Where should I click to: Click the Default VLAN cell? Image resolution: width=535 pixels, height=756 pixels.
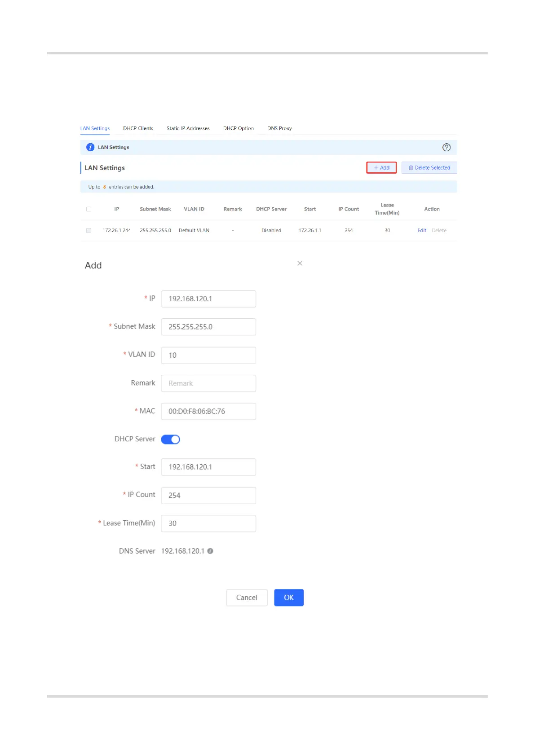[194, 230]
